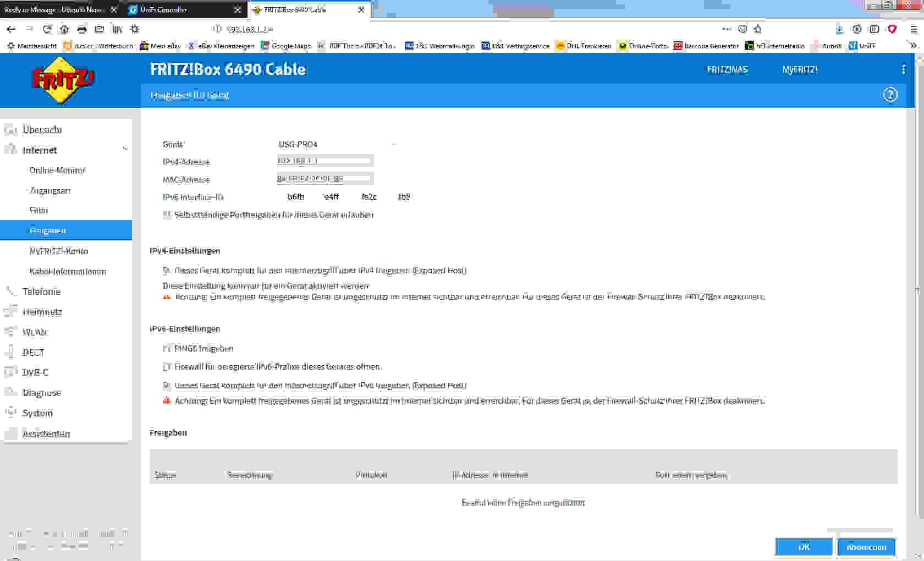Reload the page with the refresh icon
This screenshot has height=561, width=924.
pyautogui.click(x=47, y=29)
